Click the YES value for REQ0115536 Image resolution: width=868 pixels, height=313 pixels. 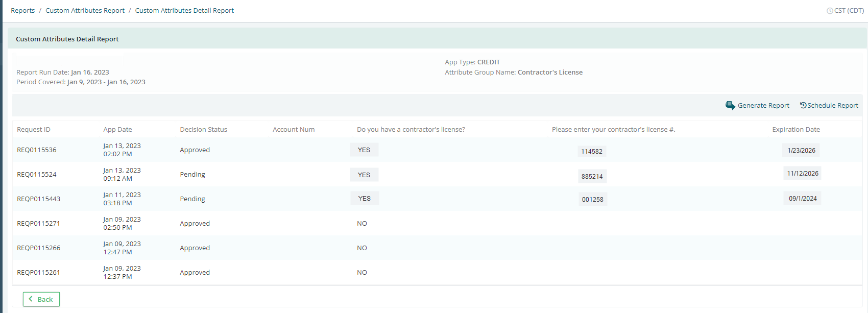(x=364, y=150)
